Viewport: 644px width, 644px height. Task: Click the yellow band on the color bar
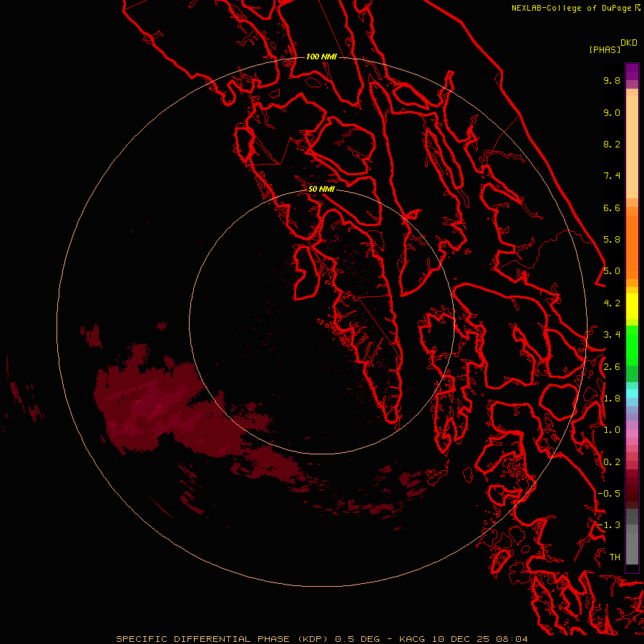[x=632, y=306]
